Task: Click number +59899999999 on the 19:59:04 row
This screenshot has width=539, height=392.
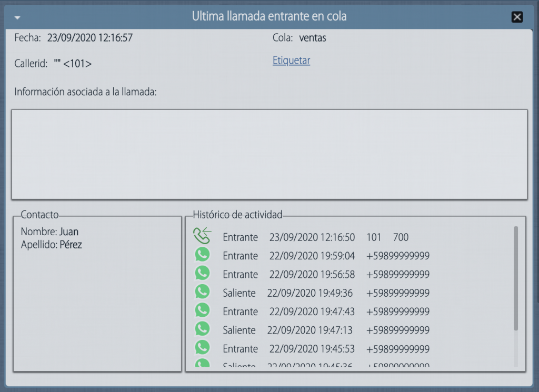Action: click(x=398, y=256)
